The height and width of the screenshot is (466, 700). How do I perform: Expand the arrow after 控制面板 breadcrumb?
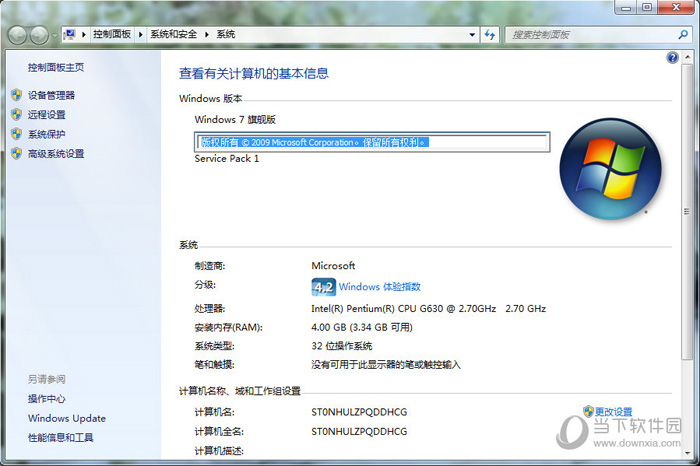click(x=141, y=34)
